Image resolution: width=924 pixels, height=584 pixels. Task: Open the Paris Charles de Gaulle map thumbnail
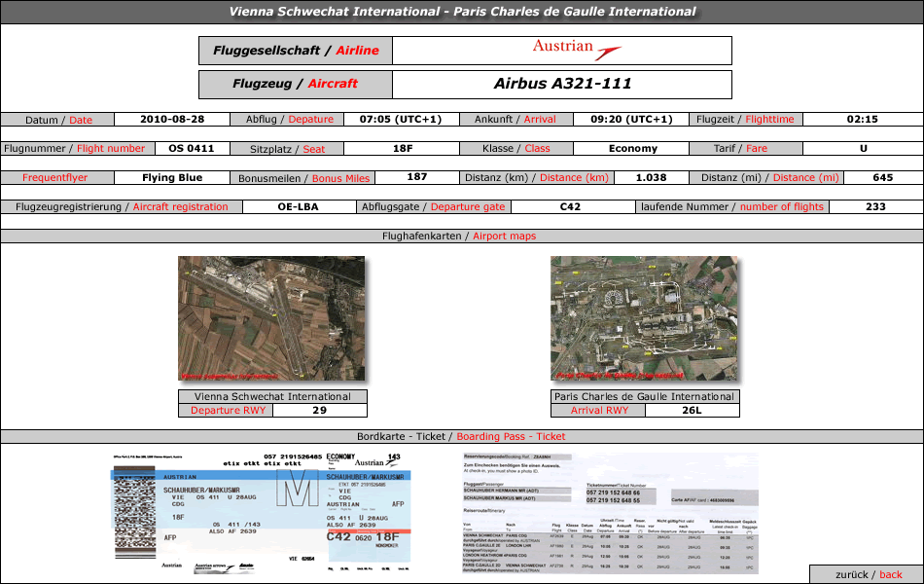644,318
